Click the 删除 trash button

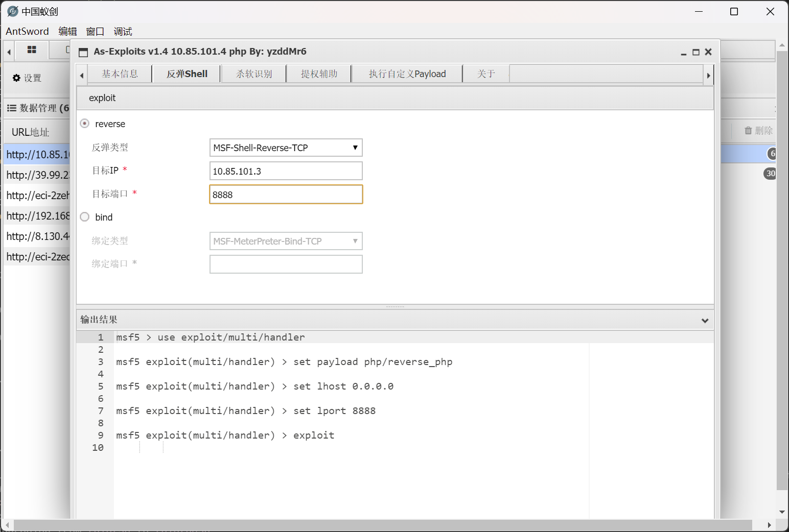[758, 131]
